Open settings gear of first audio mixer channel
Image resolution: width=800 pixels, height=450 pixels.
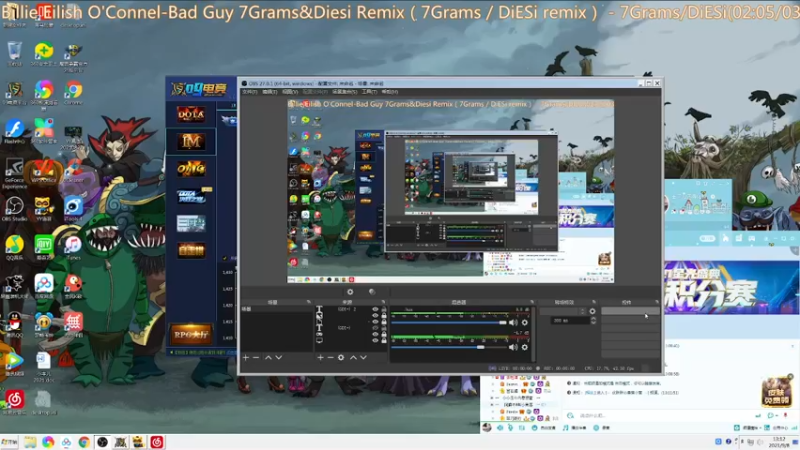[x=524, y=322]
